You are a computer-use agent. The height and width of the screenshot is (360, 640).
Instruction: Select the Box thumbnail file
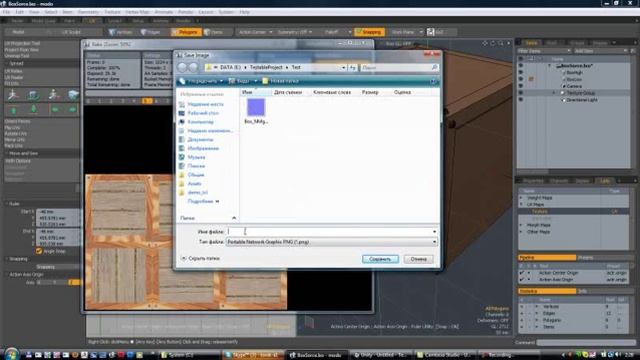click(256, 111)
